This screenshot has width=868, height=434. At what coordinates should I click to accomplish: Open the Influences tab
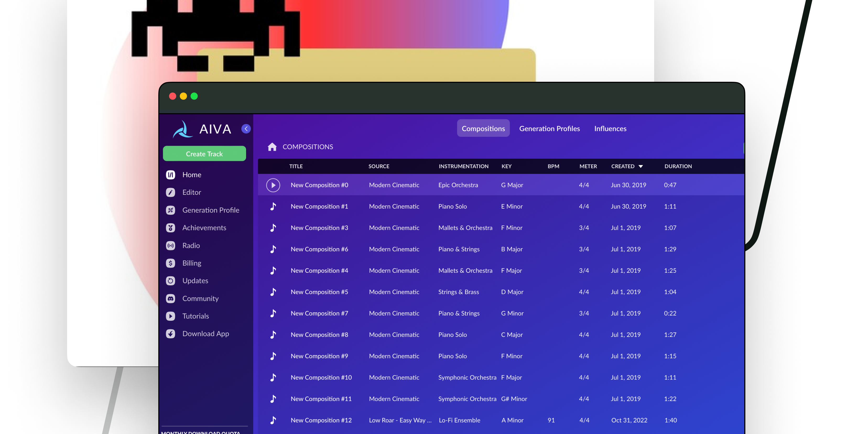coord(610,129)
